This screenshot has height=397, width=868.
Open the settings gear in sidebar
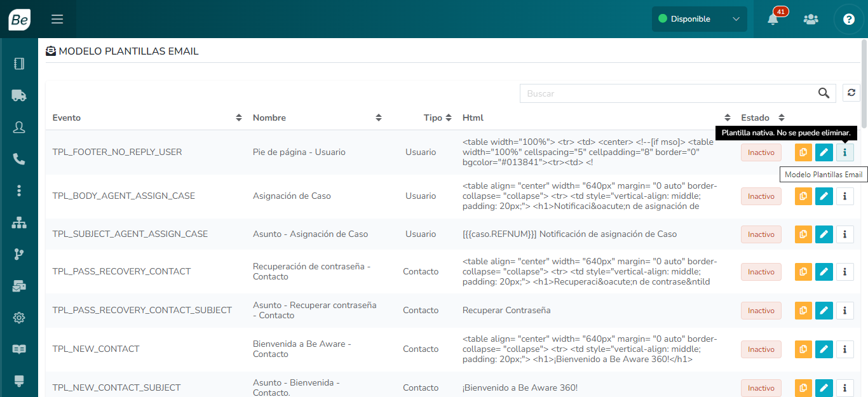point(19,318)
